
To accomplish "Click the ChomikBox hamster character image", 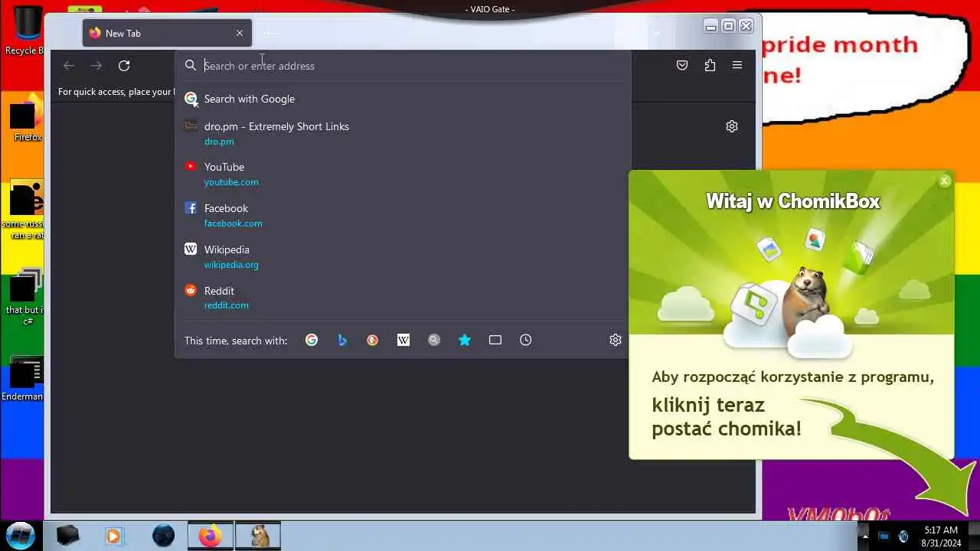I will (808, 295).
